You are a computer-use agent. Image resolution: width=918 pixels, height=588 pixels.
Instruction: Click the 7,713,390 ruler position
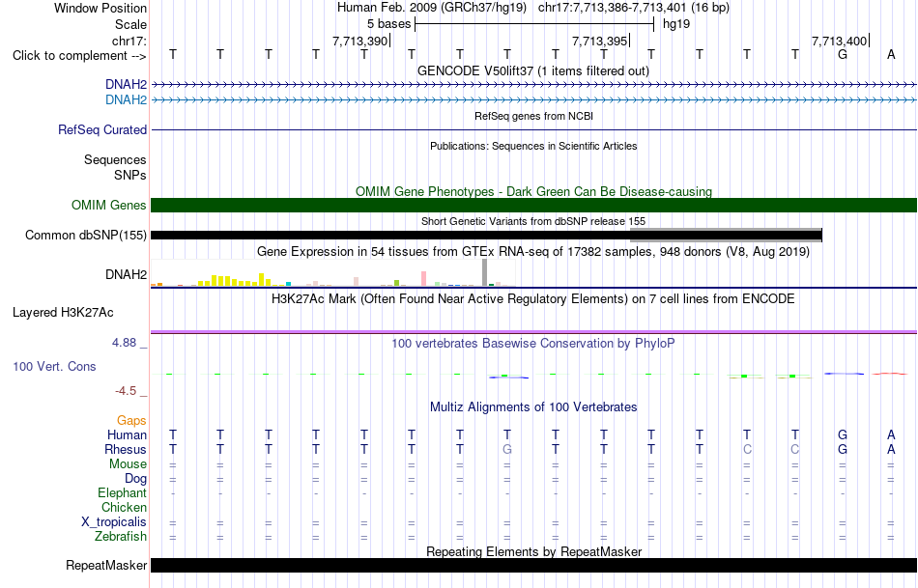(360, 41)
